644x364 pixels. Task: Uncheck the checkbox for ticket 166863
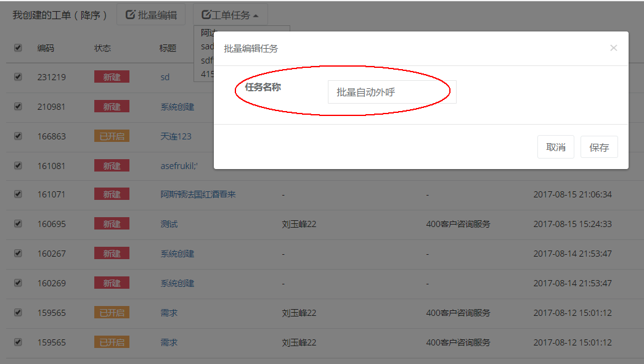click(x=18, y=136)
